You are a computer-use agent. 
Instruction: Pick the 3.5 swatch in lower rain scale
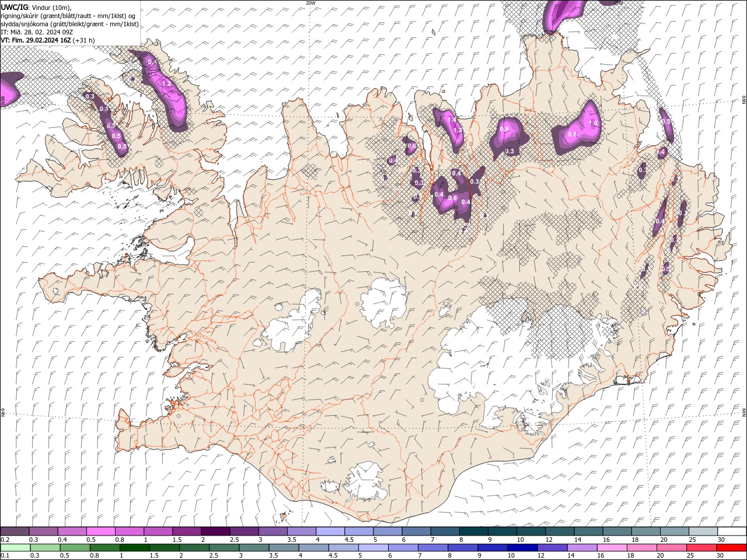283,548
